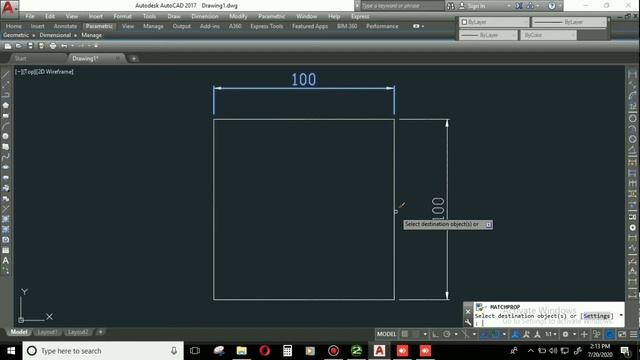Click the Settings option in command line
This screenshot has height=360, width=640.
pyautogui.click(x=597, y=316)
